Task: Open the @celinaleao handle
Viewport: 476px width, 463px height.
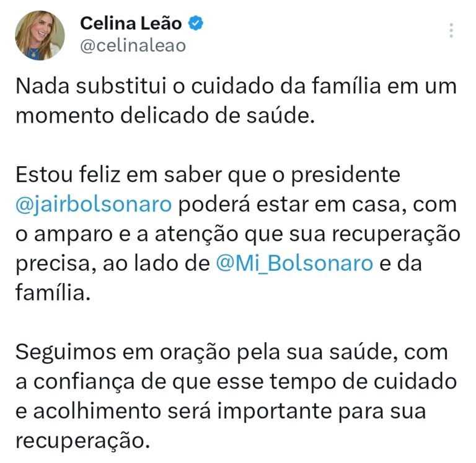Action: click(x=133, y=46)
